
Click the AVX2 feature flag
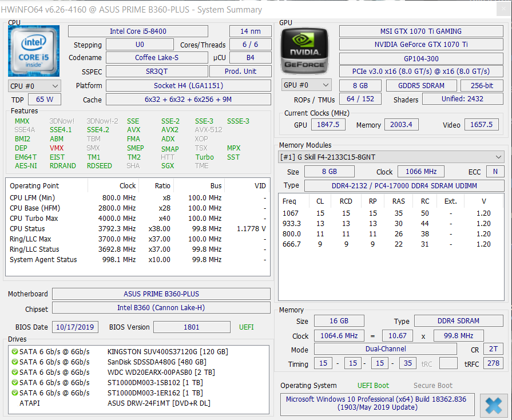pos(170,130)
